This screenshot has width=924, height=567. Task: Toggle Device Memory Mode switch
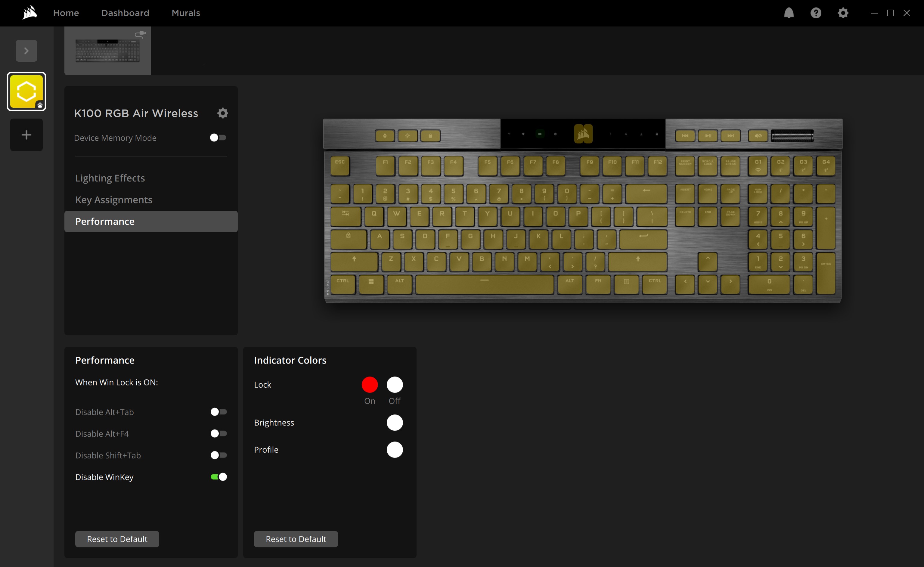[x=218, y=138]
